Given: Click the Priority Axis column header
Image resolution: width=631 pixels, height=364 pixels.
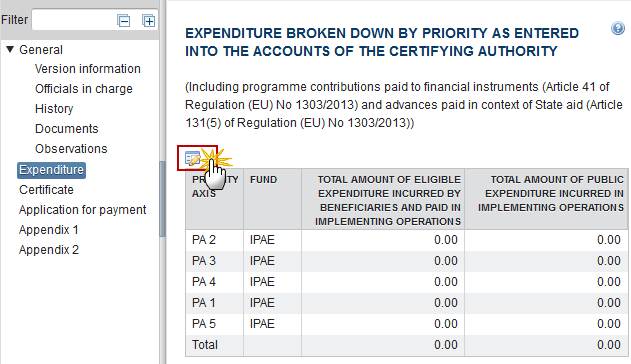Looking at the screenshot, I should click(214, 199).
